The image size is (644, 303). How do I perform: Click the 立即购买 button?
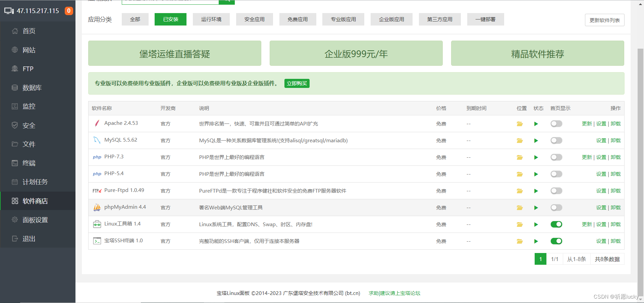[x=297, y=83]
